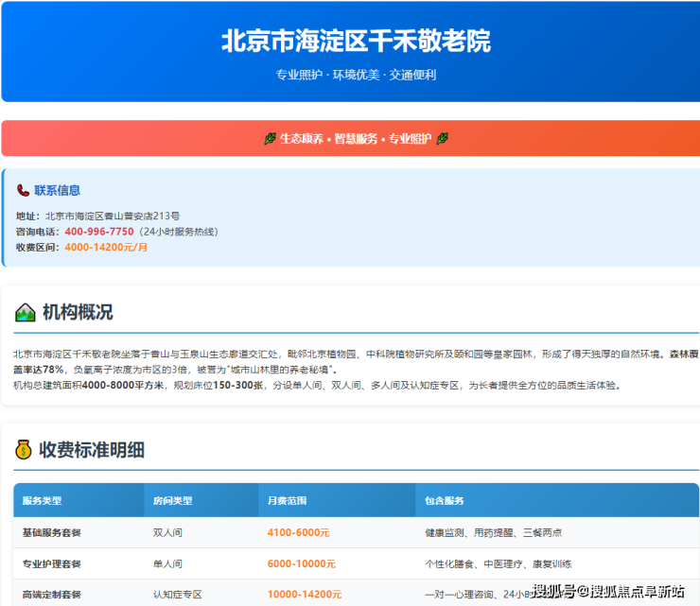This screenshot has height=606, width=700.
Task: Click the 搜狐号@搜狐焦点阜新站 watermark
Action: pos(608,592)
